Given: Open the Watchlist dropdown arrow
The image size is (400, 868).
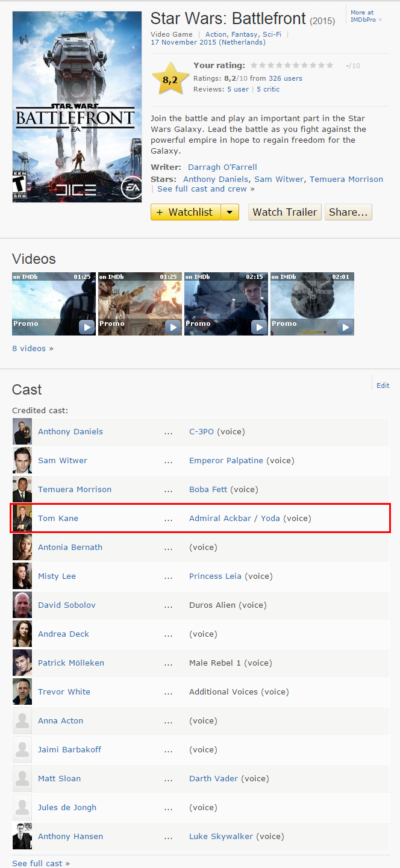Looking at the screenshot, I should 230,212.
